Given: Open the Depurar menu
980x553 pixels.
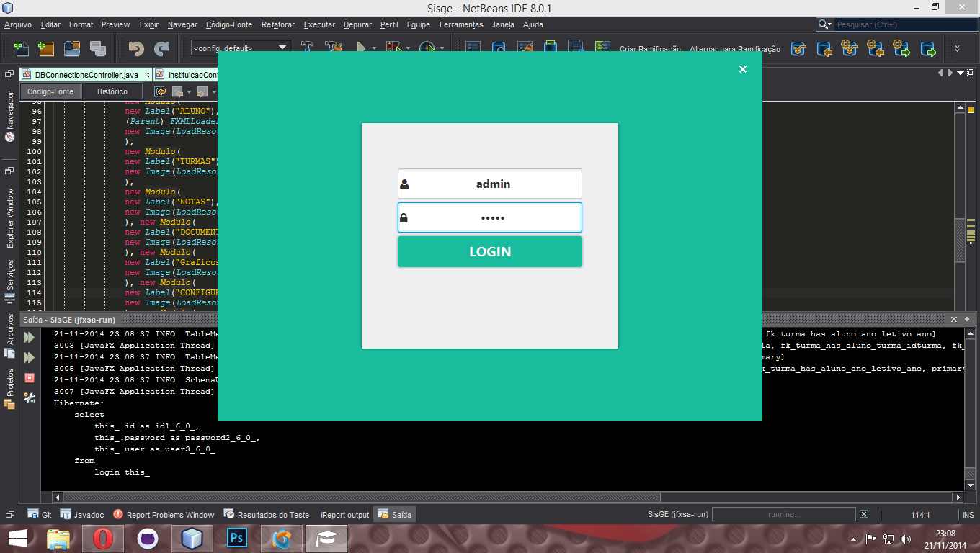Looking at the screenshot, I should (357, 24).
